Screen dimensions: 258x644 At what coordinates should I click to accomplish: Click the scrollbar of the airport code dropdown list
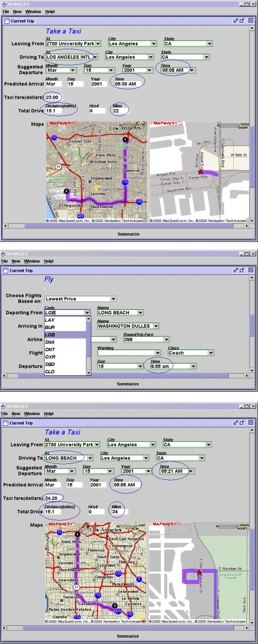89,345
